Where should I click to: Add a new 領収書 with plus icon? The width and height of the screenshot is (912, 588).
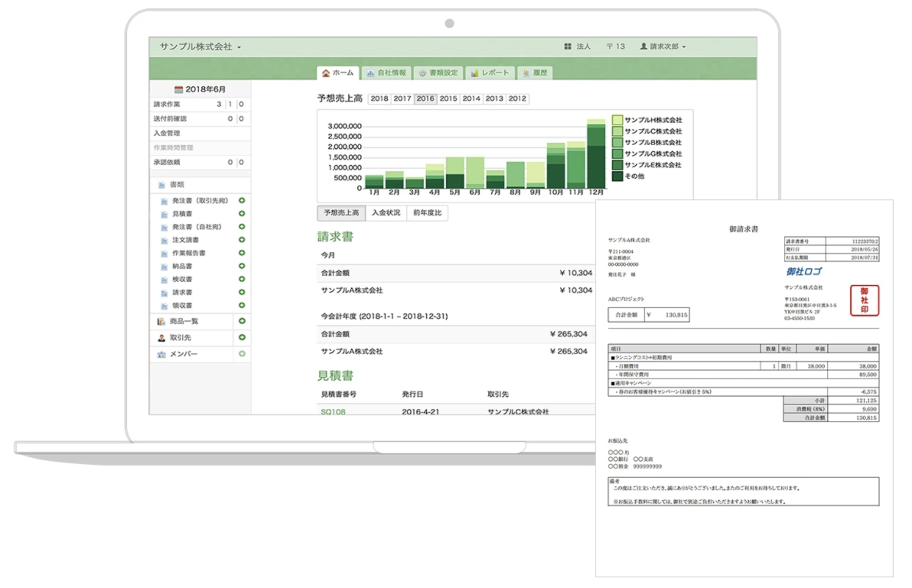[x=242, y=305]
